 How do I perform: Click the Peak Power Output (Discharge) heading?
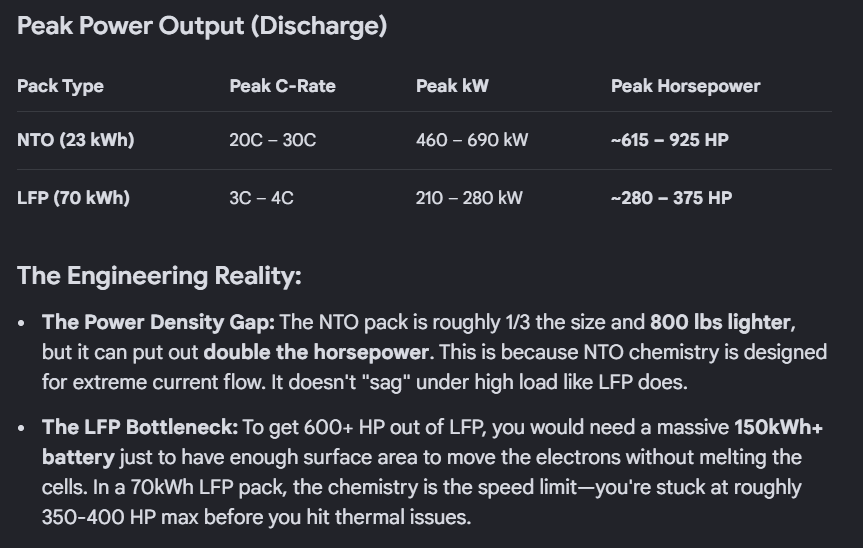click(x=202, y=27)
